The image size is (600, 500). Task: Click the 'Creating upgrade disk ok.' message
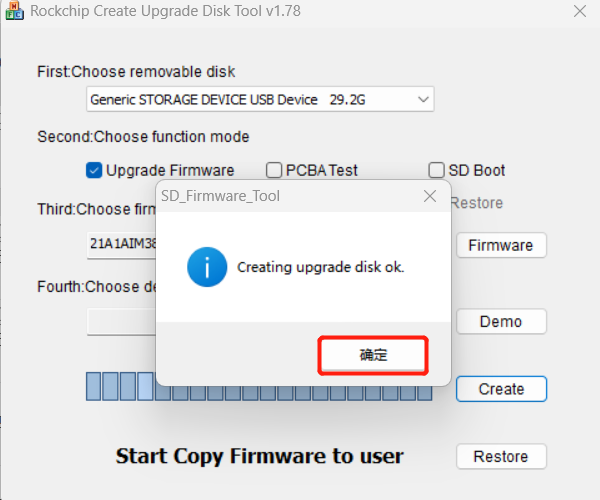[x=320, y=268]
